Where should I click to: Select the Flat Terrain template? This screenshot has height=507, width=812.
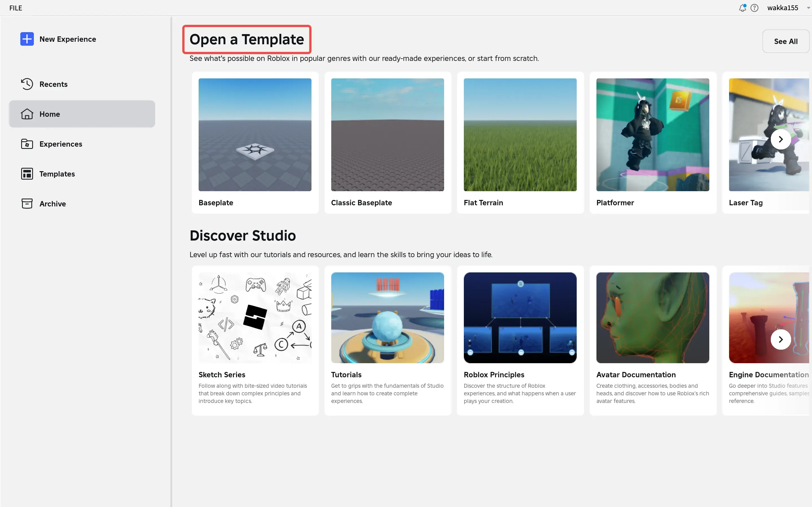pos(520,134)
